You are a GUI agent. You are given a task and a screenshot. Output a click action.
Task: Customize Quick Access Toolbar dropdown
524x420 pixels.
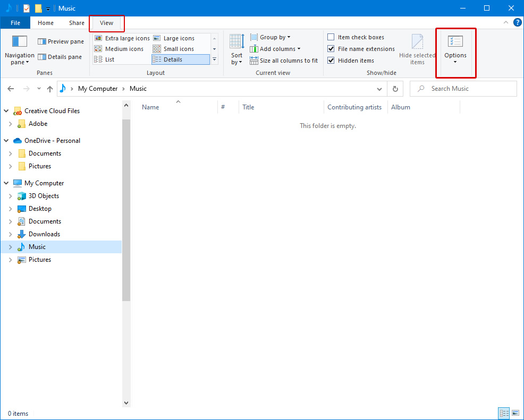point(48,9)
